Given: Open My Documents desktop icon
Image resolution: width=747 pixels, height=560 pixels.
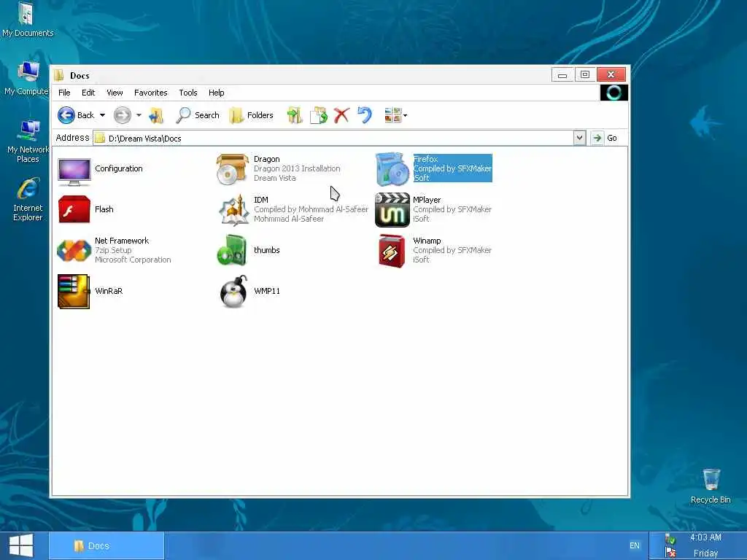Looking at the screenshot, I should 27,19.
